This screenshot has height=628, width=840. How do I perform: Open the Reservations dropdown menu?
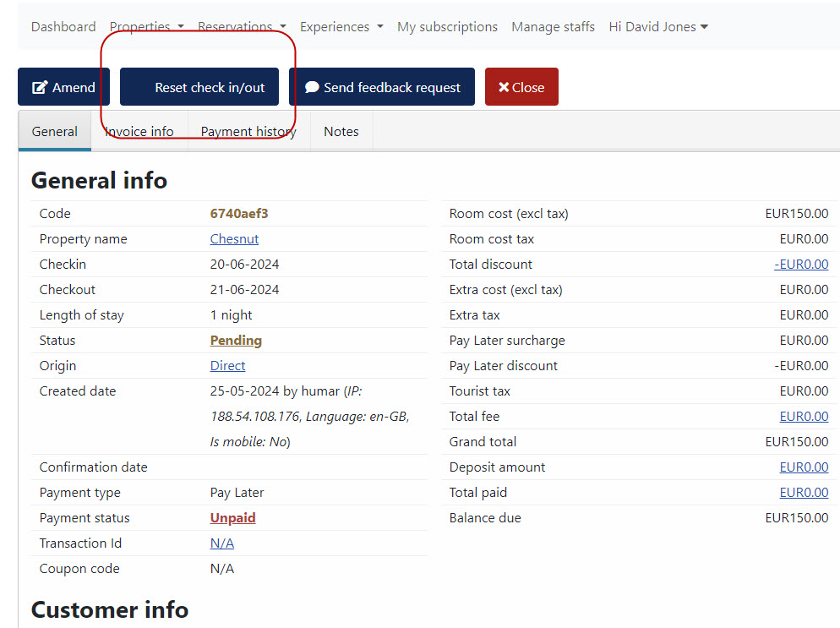[242, 27]
